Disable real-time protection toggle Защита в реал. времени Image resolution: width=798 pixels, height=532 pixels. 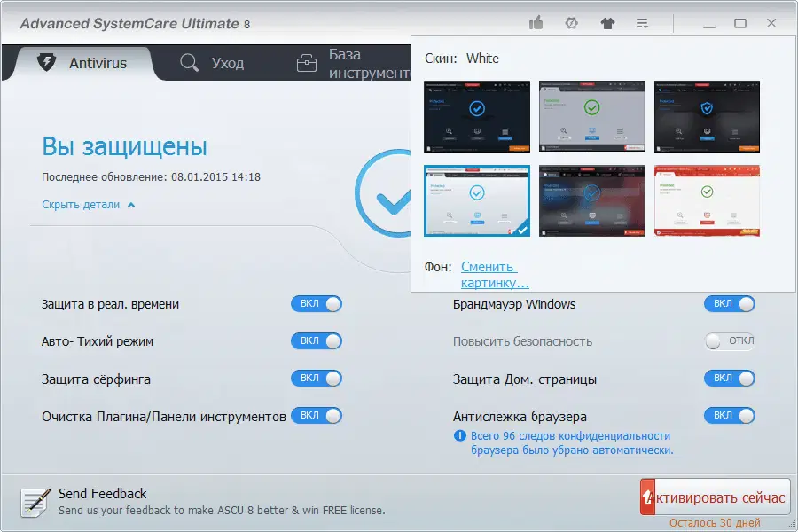317,303
